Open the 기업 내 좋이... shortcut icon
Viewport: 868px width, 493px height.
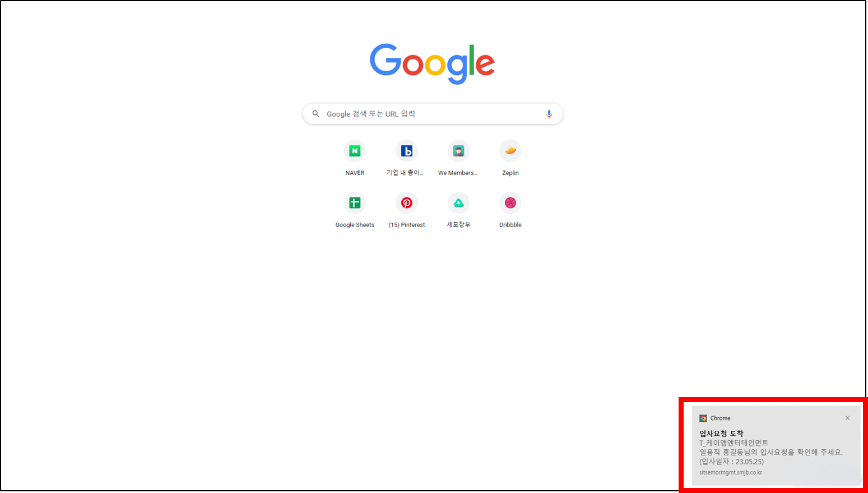(x=407, y=151)
